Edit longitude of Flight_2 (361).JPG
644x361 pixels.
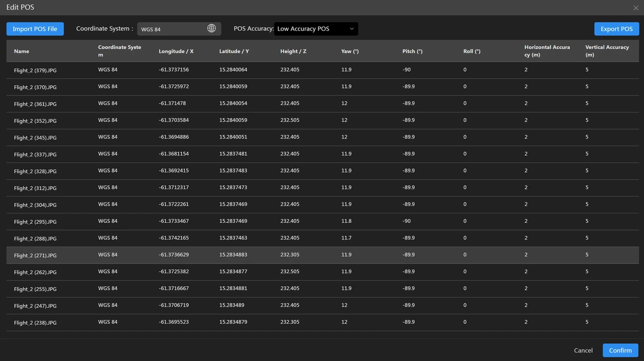point(172,103)
